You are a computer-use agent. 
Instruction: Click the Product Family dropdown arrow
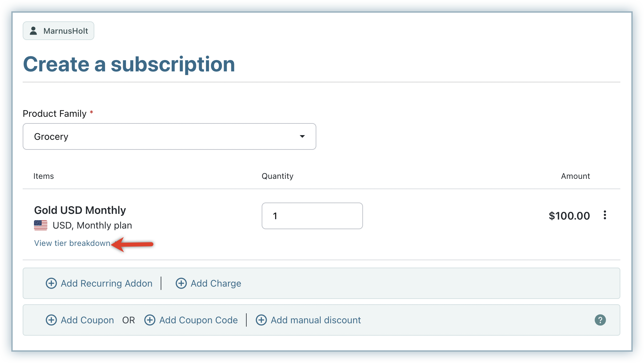(302, 136)
